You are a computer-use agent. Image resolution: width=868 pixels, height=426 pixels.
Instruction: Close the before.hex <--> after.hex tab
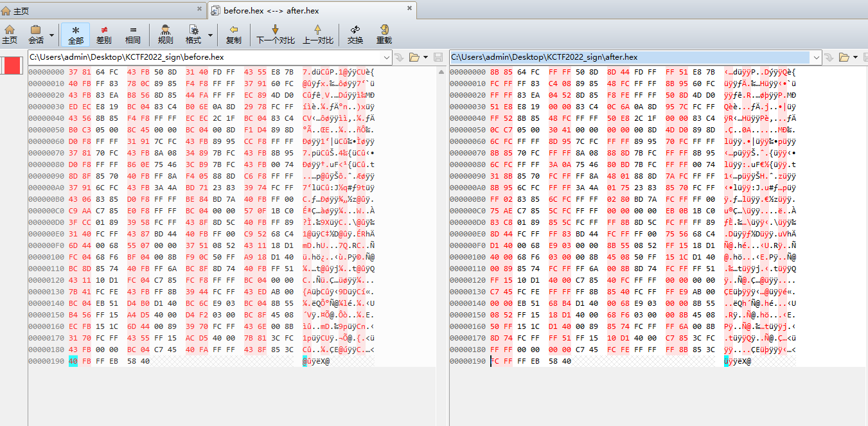[x=410, y=9]
